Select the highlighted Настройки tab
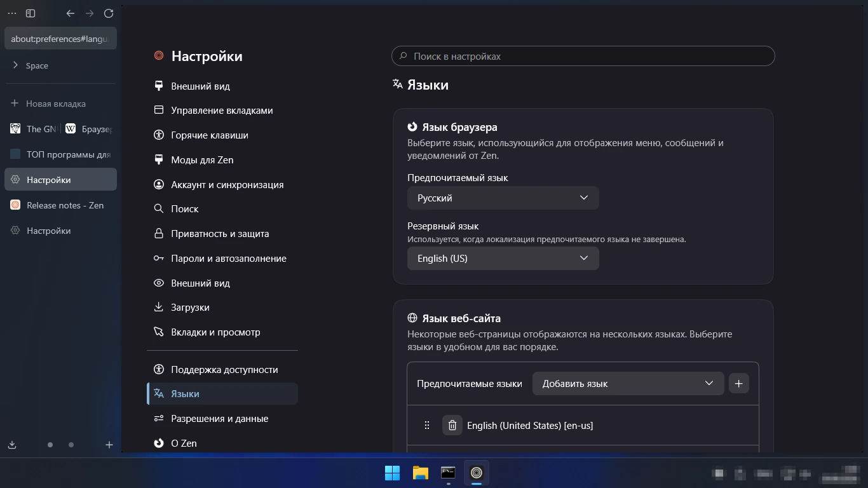This screenshot has height=488, width=868. [60, 180]
